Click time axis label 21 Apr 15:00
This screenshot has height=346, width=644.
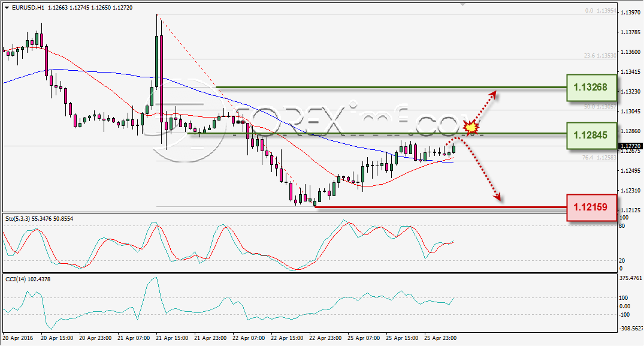click(x=172, y=338)
